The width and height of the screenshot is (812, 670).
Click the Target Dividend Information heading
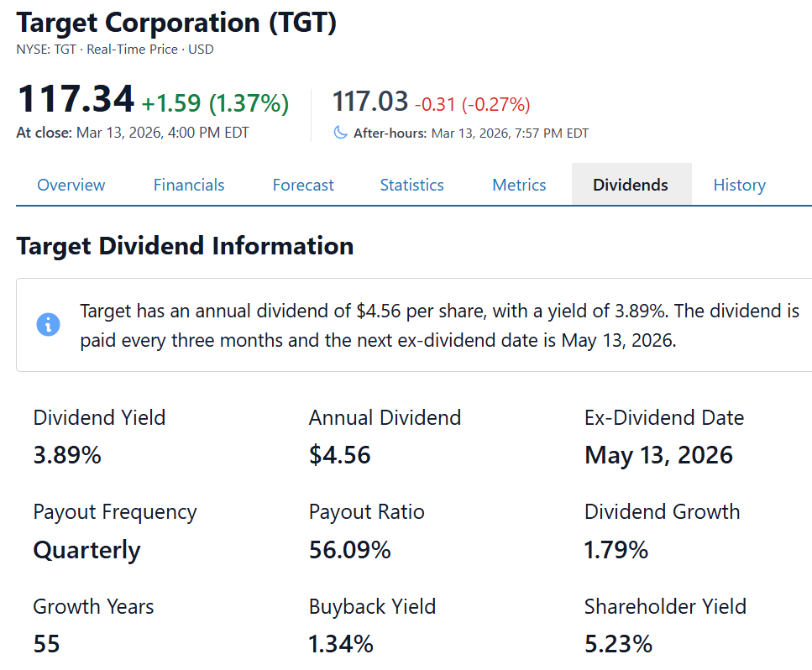click(x=185, y=246)
